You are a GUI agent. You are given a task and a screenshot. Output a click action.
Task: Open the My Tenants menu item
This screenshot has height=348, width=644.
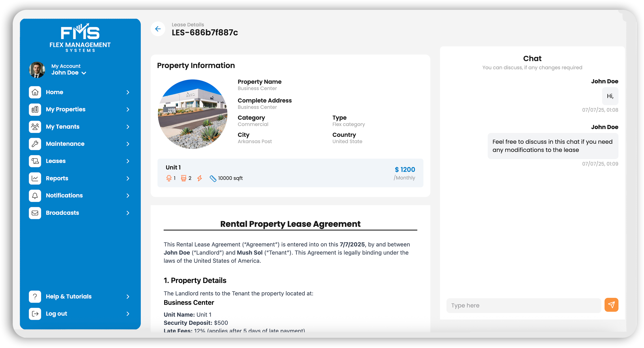(63, 127)
